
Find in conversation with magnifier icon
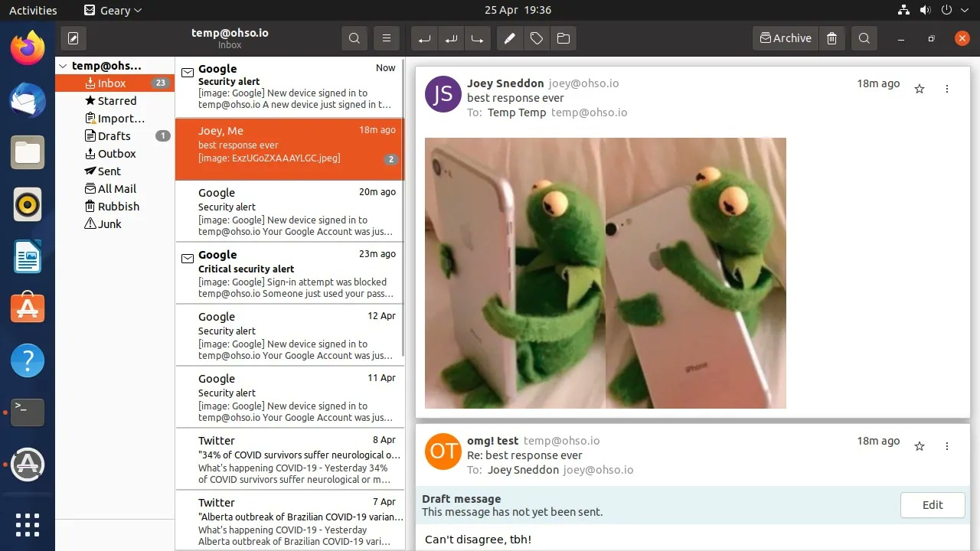(x=864, y=38)
